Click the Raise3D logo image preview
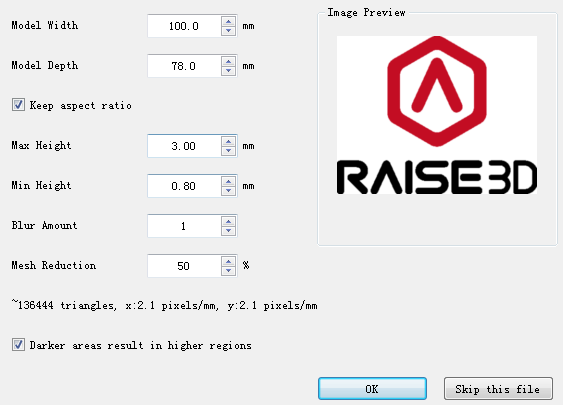The width and height of the screenshot is (563, 405). click(x=437, y=115)
